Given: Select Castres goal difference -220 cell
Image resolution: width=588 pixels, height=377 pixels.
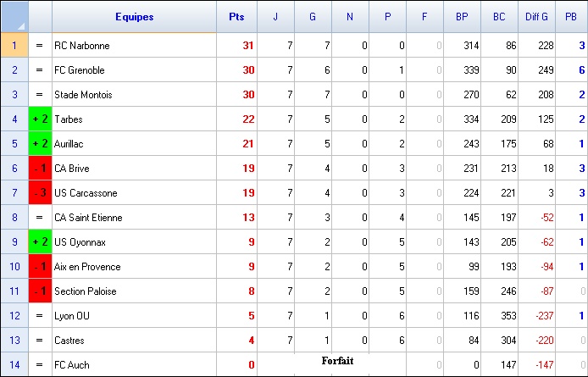Looking at the screenshot, I should [x=536, y=341].
